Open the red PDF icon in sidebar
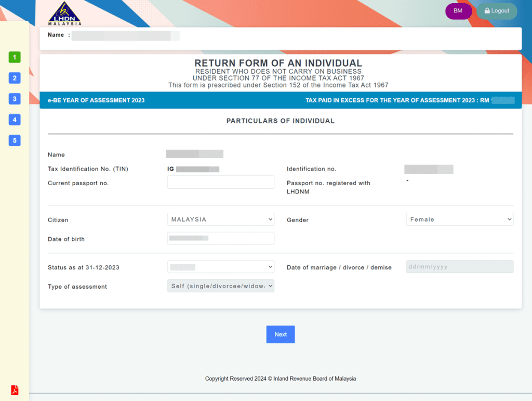The image size is (532, 401). [15, 390]
